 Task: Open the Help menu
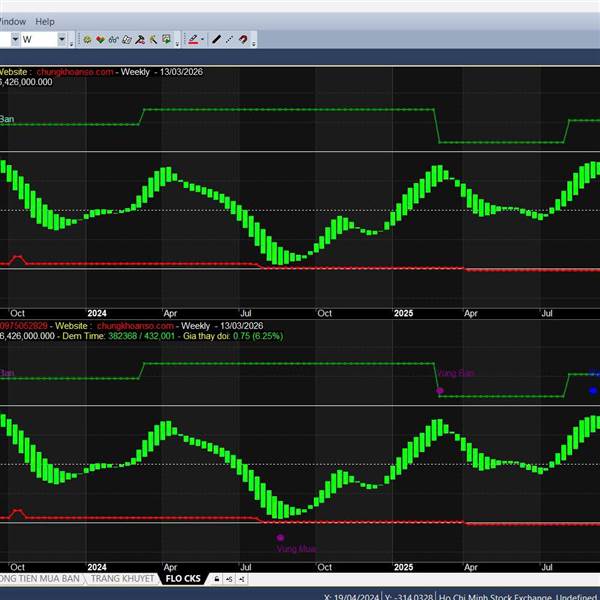(x=45, y=21)
